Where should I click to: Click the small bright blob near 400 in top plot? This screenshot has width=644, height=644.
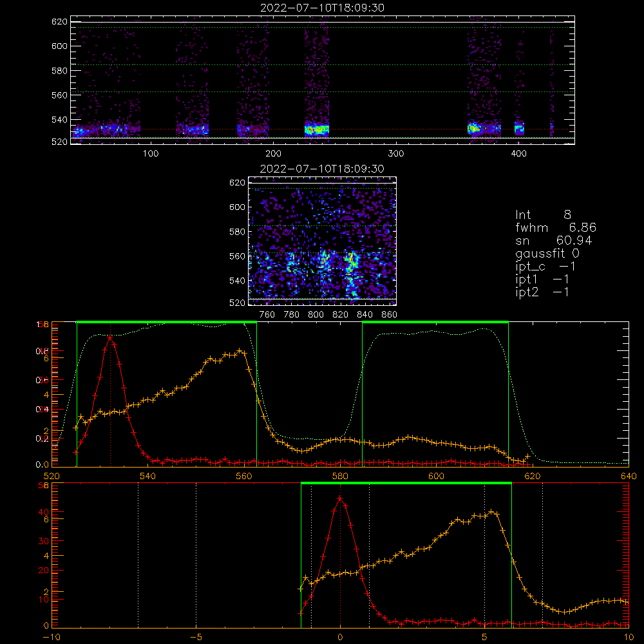point(519,129)
